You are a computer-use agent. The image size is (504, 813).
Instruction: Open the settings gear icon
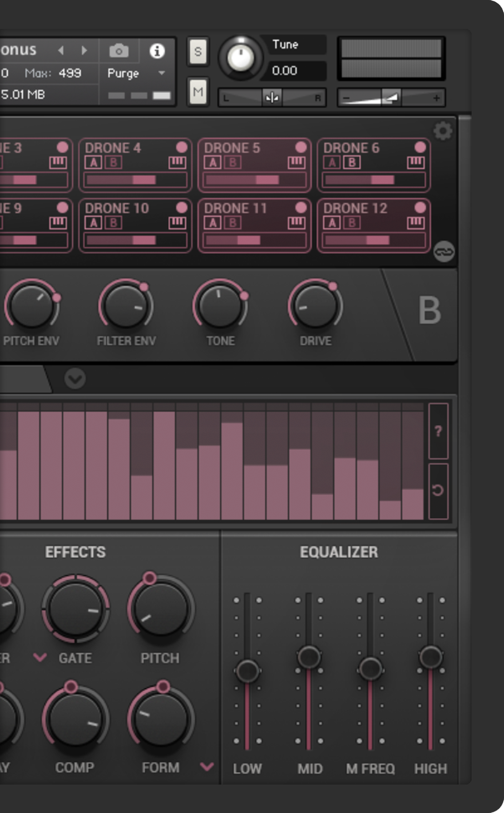click(x=443, y=131)
